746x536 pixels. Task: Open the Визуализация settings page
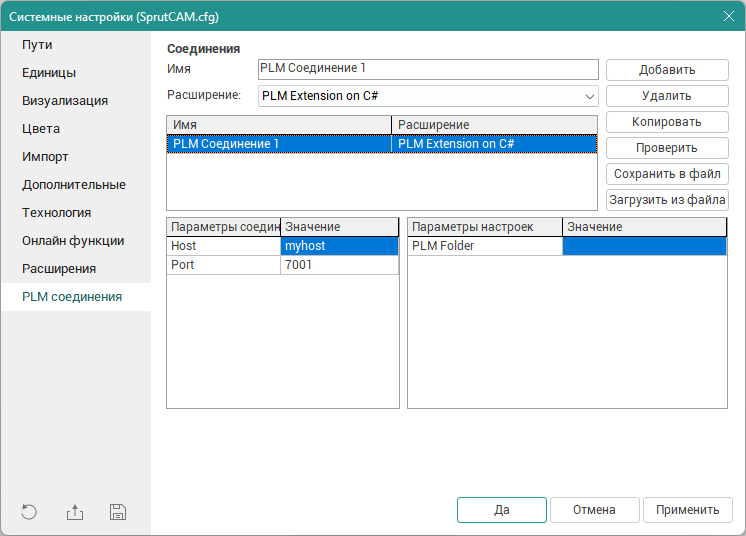[x=65, y=101]
